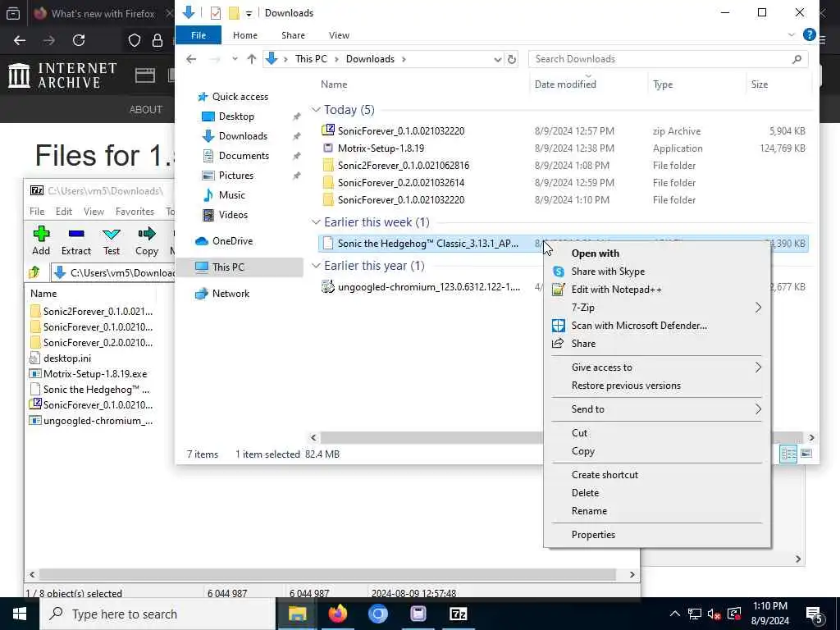The height and width of the screenshot is (630, 840).
Task: Sort by the Date modified column
Action: point(565,84)
